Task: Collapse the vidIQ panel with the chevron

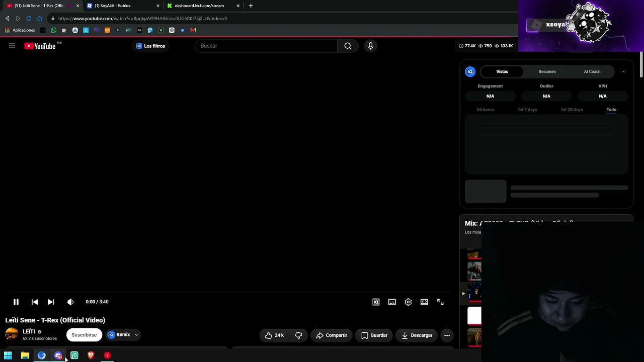Action: [x=623, y=72]
